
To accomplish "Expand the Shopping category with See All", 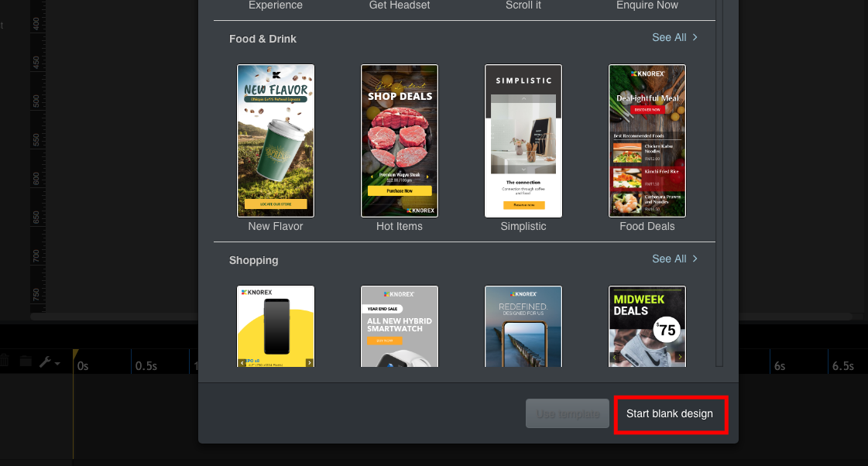I will click(x=674, y=259).
